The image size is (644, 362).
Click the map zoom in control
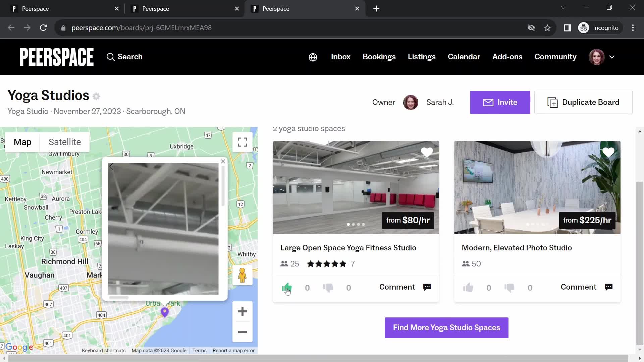[243, 311]
